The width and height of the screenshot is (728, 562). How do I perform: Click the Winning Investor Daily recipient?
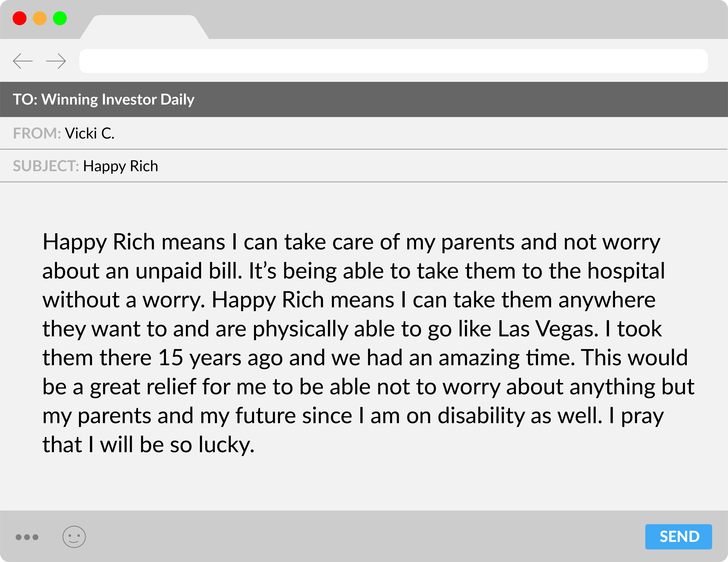click(x=118, y=100)
